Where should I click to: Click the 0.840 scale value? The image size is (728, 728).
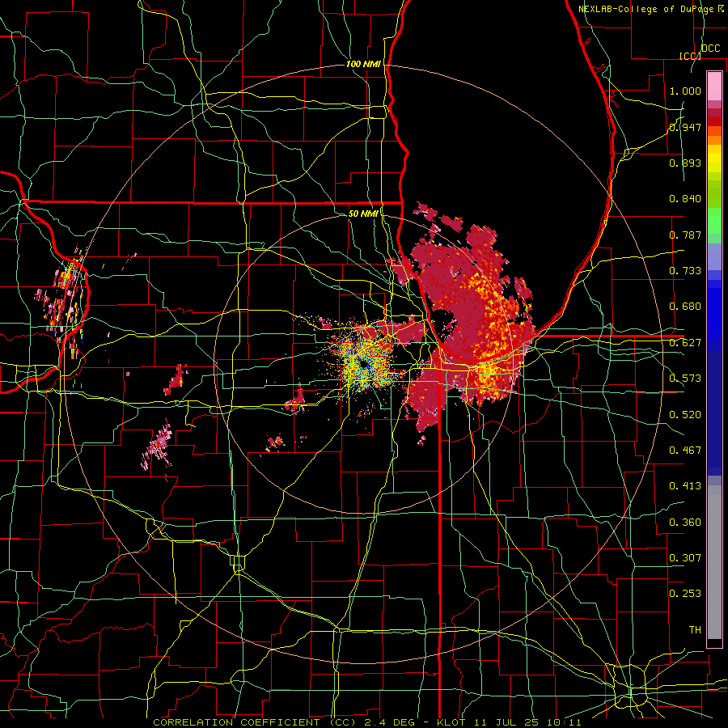[x=685, y=199]
